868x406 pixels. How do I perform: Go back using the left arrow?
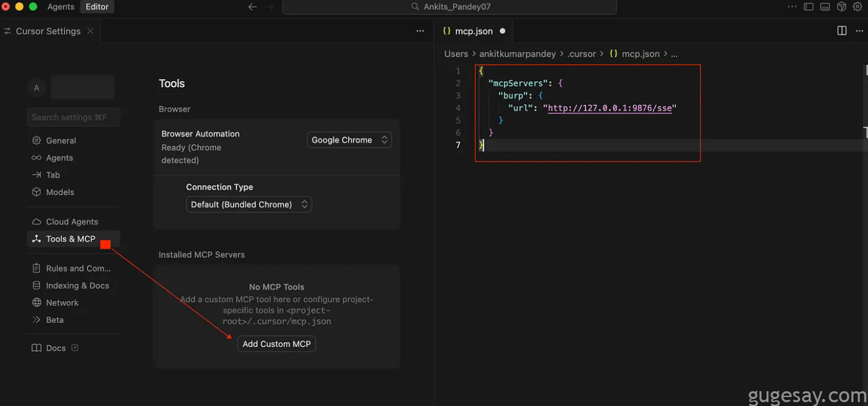252,7
